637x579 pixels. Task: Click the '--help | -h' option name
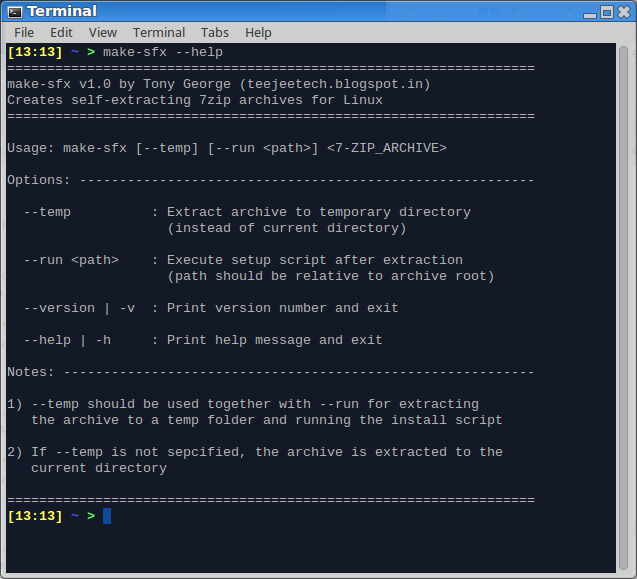pos(67,340)
